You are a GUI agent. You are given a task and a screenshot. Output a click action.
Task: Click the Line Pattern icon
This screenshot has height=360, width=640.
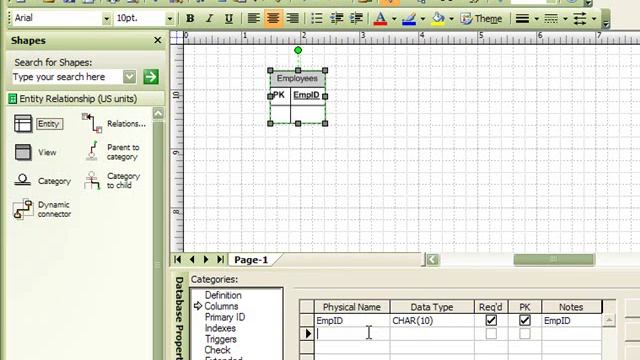551,18
